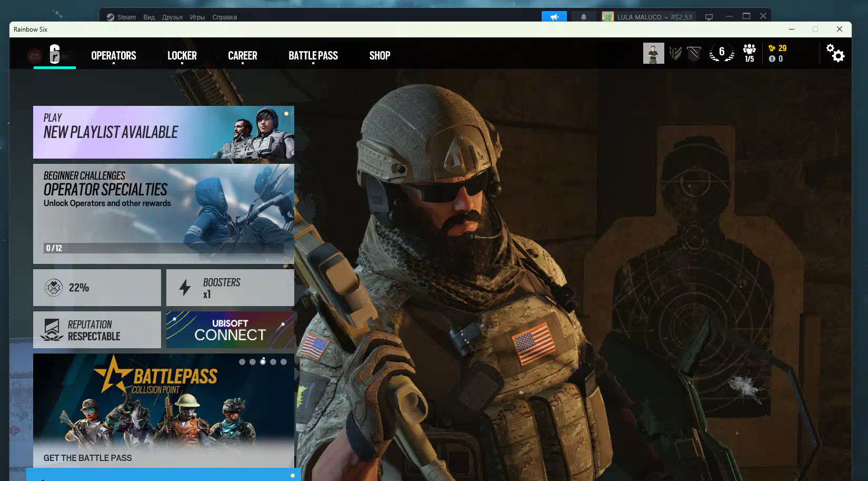Click the yellow Renown currency 29

tap(777, 48)
